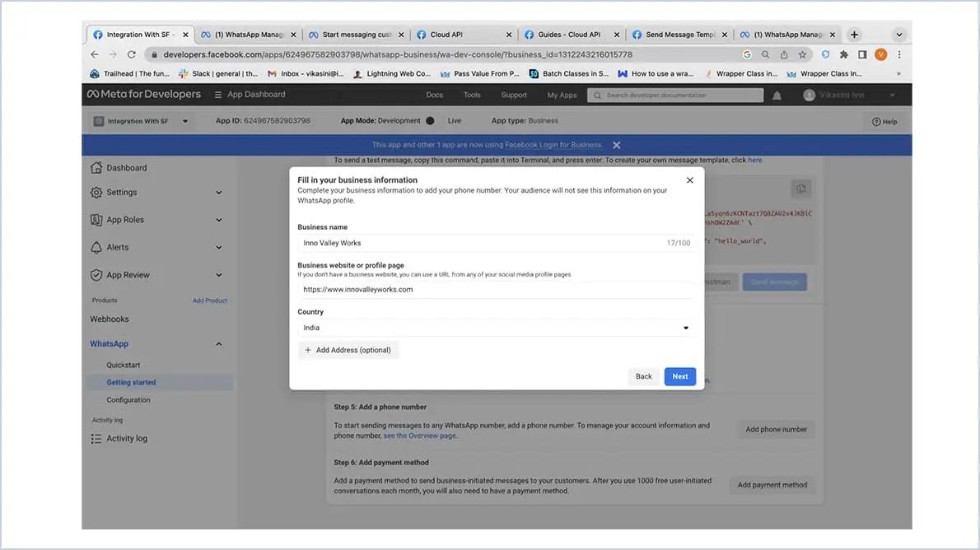
Task: Click the App Dashboard hamburger icon
Action: pyautogui.click(x=218, y=95)
